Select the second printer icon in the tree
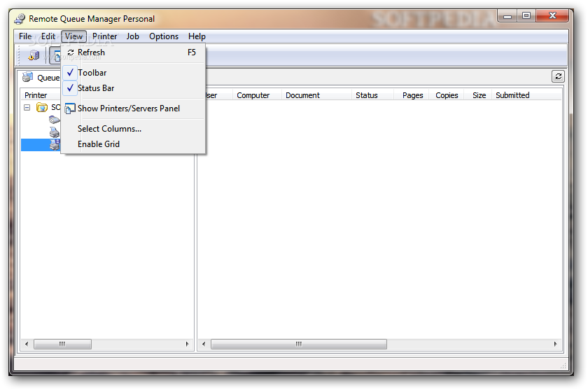588x390 pixels. coord(55,132)
